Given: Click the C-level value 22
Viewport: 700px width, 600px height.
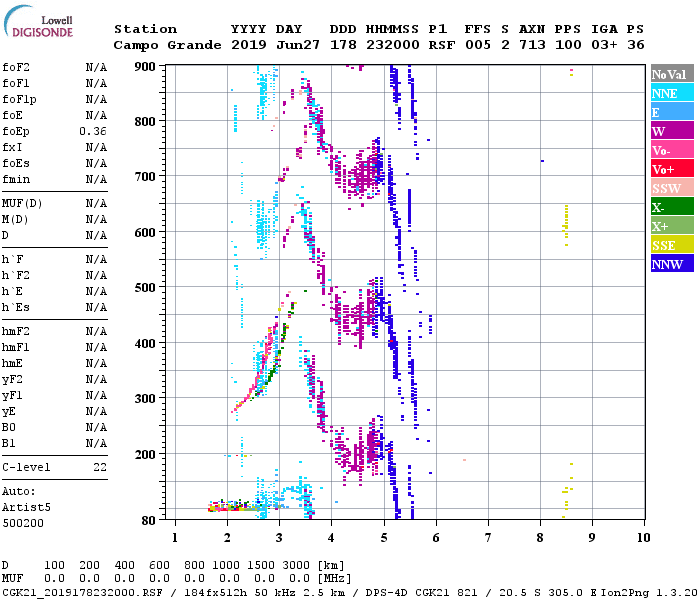Looking at the screenshot, I should 100,467.
